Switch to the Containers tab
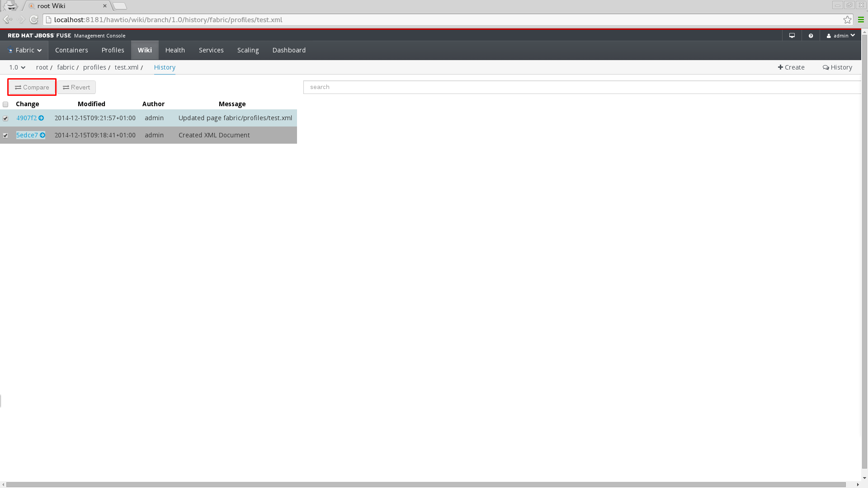The image size is (868, 488). (71, 50)
